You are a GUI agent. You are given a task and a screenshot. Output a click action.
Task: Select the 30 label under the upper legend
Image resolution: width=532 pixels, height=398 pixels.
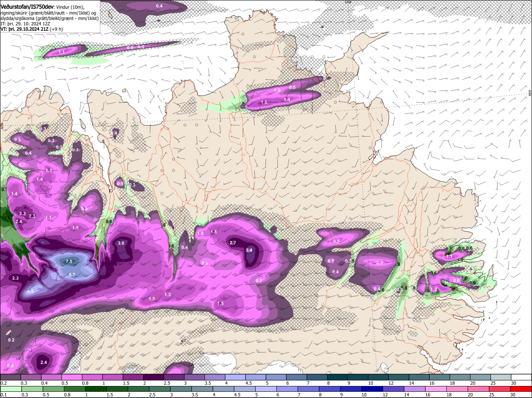pyautogui.click(x=514, y=383)
